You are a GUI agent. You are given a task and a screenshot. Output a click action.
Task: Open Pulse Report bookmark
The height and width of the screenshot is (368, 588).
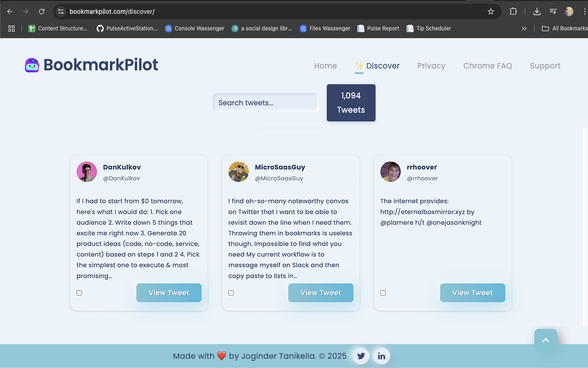click(x=378, y=29)
